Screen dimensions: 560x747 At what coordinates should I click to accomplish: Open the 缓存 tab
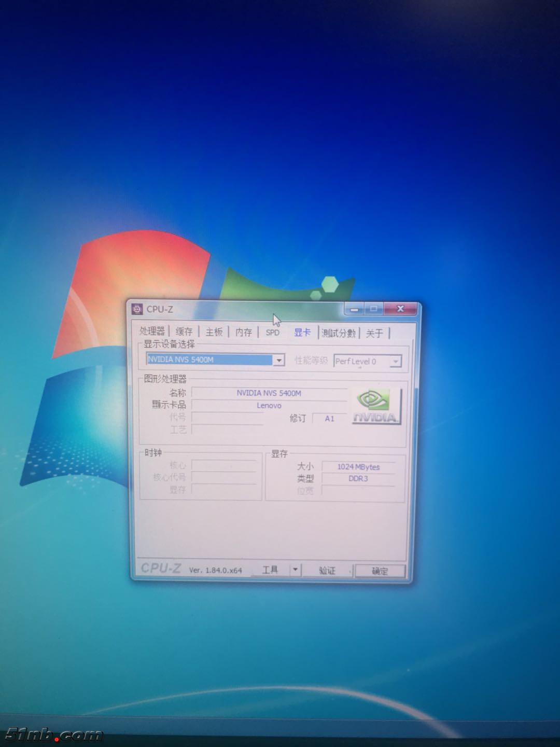point(184,332)
